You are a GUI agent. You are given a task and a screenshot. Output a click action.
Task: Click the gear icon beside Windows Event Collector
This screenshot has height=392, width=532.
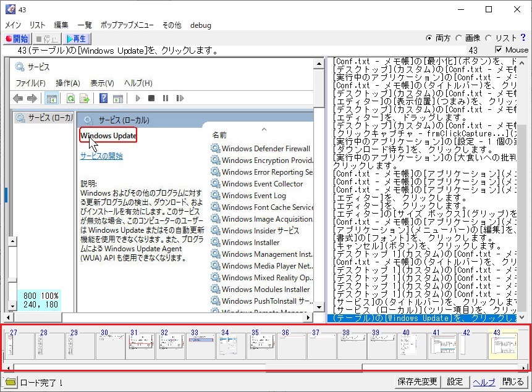click(215, 183)
